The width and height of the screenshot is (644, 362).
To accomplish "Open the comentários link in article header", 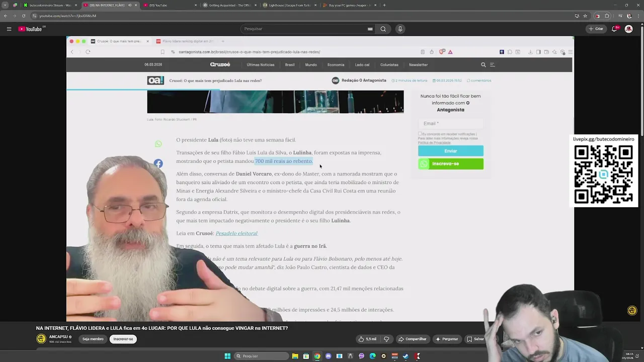I will pos(479,80).
